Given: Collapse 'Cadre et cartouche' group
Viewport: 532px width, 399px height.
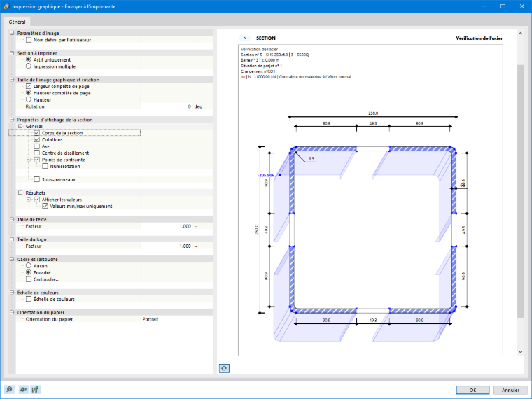Looking at the screenshot, I should pos(12,259).
